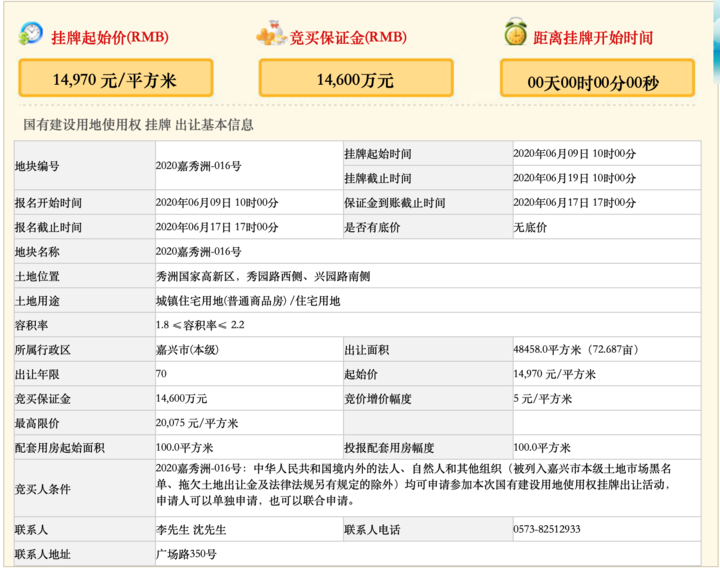Click the 距离挂牌开始时间 red heading
The image size is (720, 569).
pos(593,37)
